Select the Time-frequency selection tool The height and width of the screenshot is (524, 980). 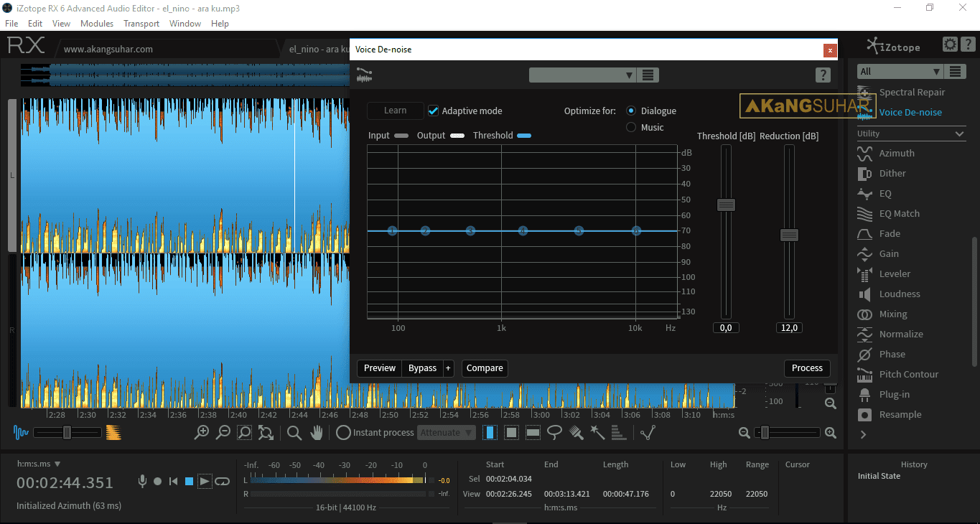511,432
